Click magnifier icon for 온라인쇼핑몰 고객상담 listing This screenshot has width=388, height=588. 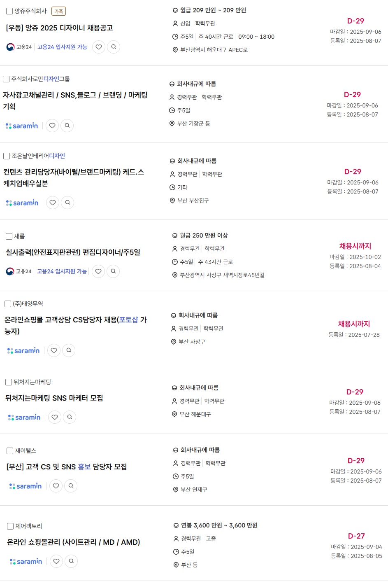69,350
